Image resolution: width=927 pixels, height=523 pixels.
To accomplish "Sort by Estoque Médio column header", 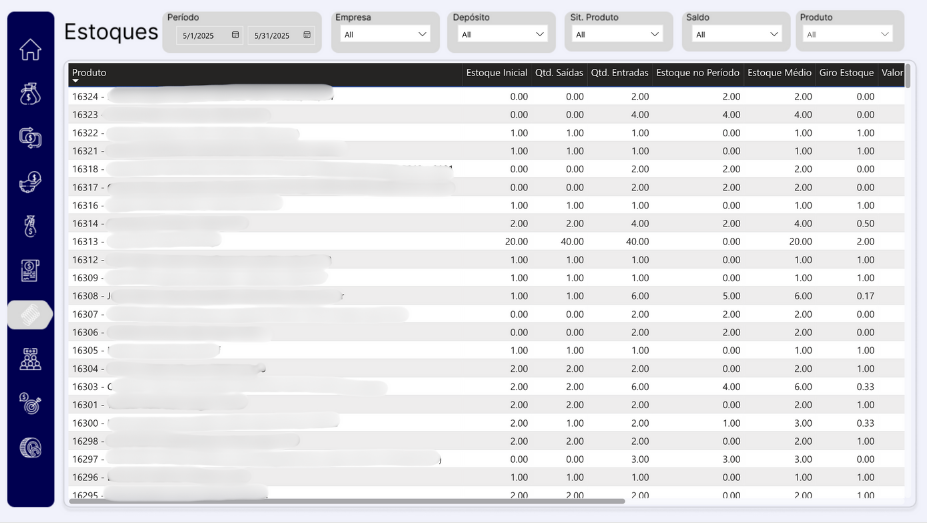I will click(x=779, y=73).
